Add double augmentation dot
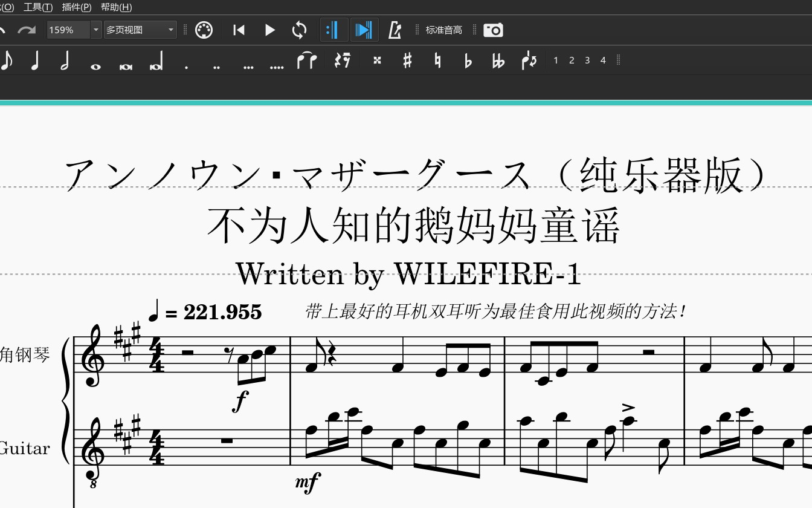Screen dimensions: 812x508 pyautogui.click(x=216, y=67)
